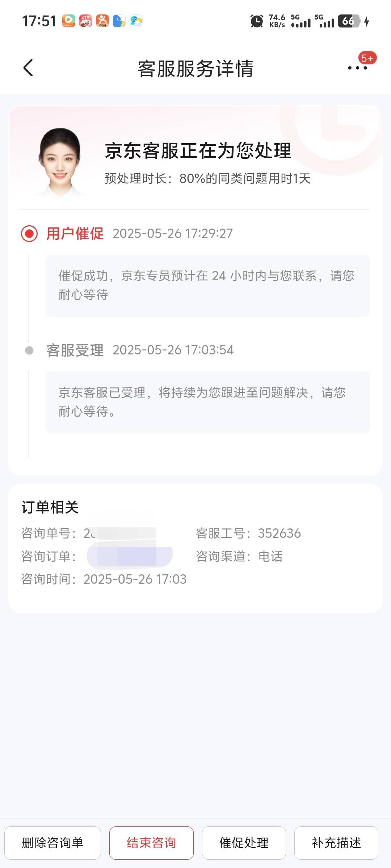Screen dimensions: 391x868
Task: Click the red 结束咨询 button
Action: point(151,843)
